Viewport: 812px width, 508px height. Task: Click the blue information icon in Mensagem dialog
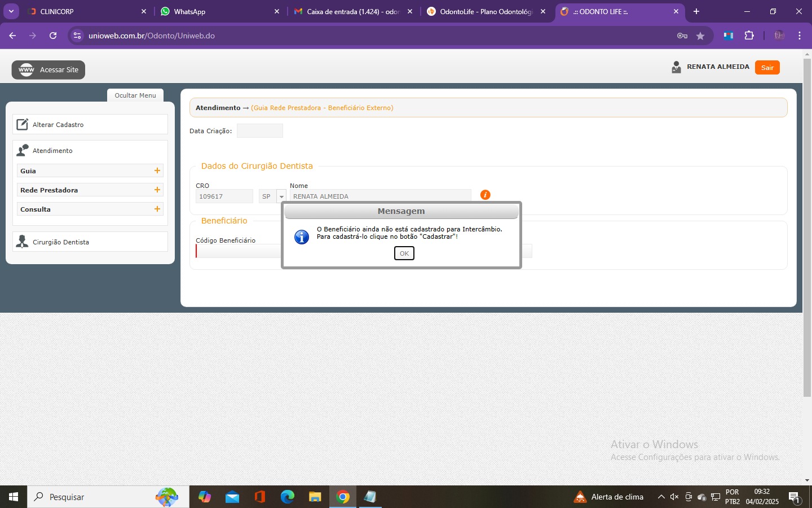coord(302,237)
